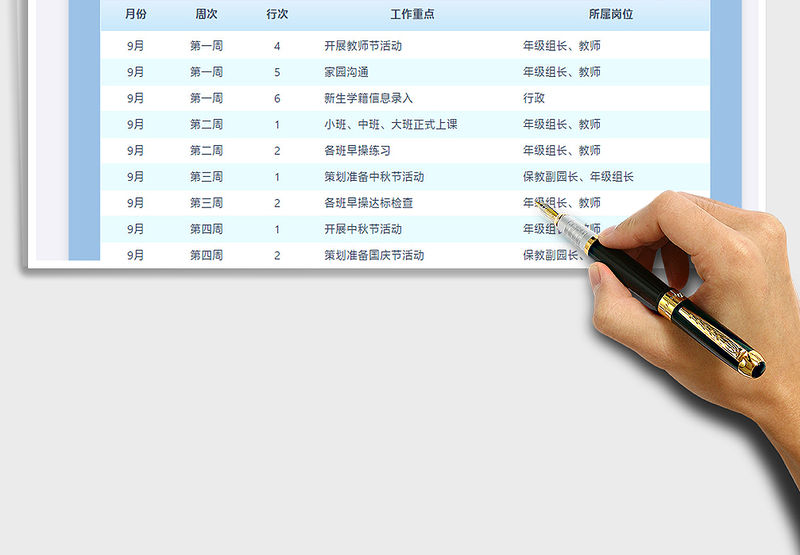This screenshot has height=555, width=800.
Task: Click the 各班早操练习 cell
Action: coord(357,150)
